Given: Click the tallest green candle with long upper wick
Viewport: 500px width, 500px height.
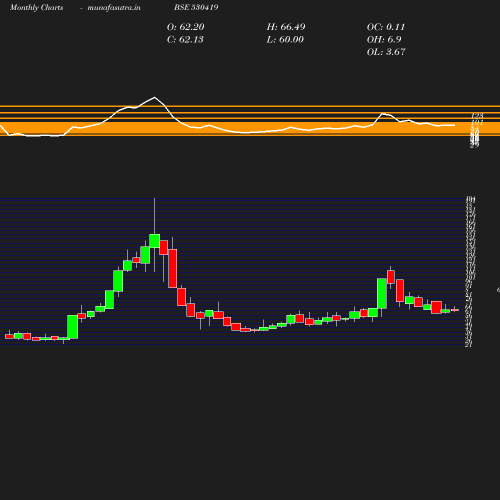Looking at the screenshot, I should pos(154,241).
